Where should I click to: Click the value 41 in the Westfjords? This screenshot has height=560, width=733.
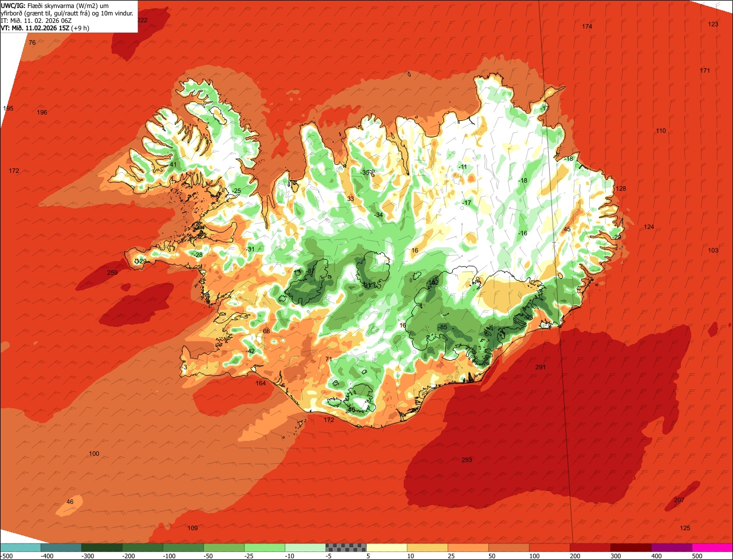173,164
